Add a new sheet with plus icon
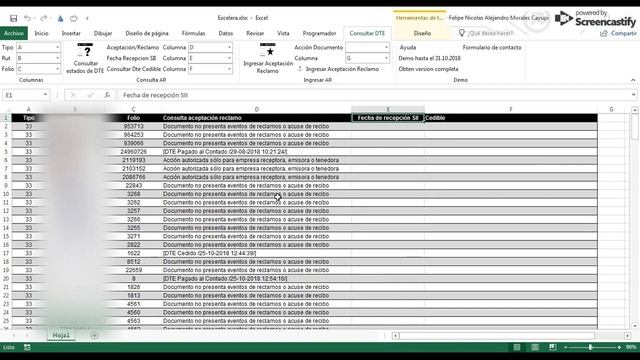The width and height of the screenshot is (640, 360). 94,336
